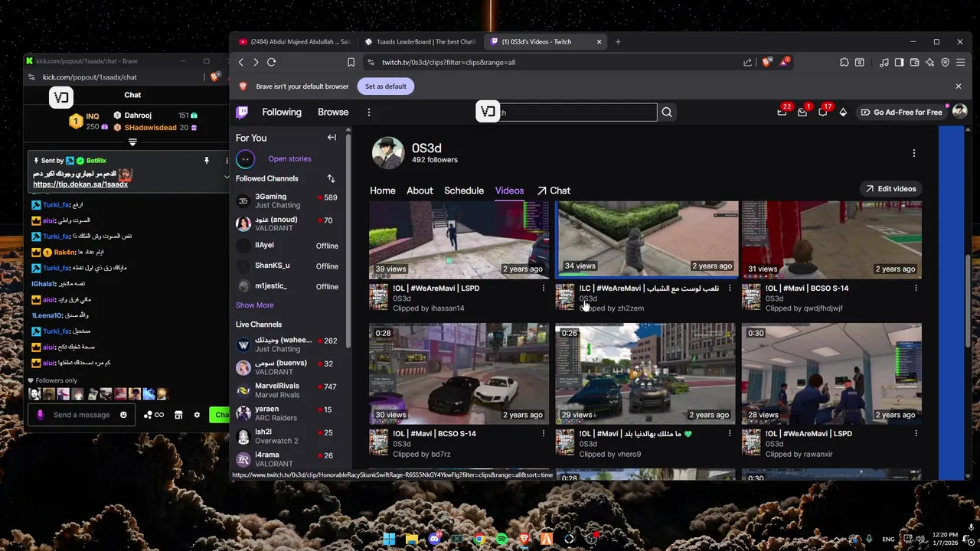Click the Get Bits diamond icon
The width and height of the screenshot is (980, 551).
coord(843,112)
